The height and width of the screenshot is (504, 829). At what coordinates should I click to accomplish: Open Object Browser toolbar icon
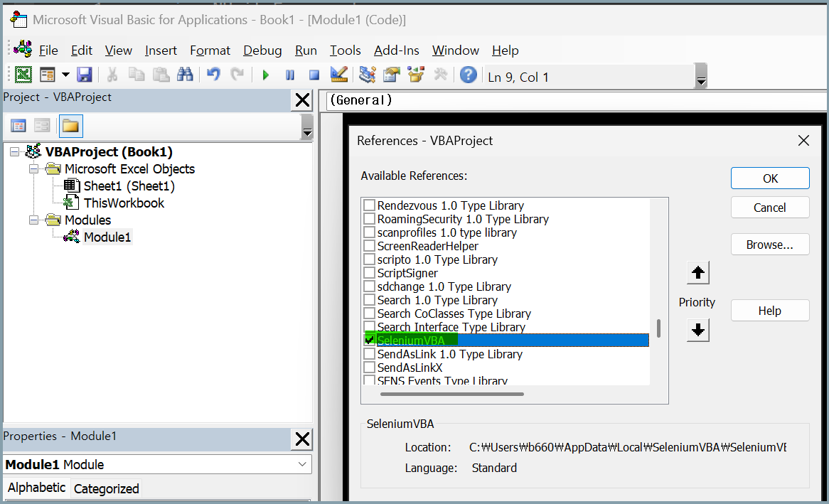[x=415, y=75]
